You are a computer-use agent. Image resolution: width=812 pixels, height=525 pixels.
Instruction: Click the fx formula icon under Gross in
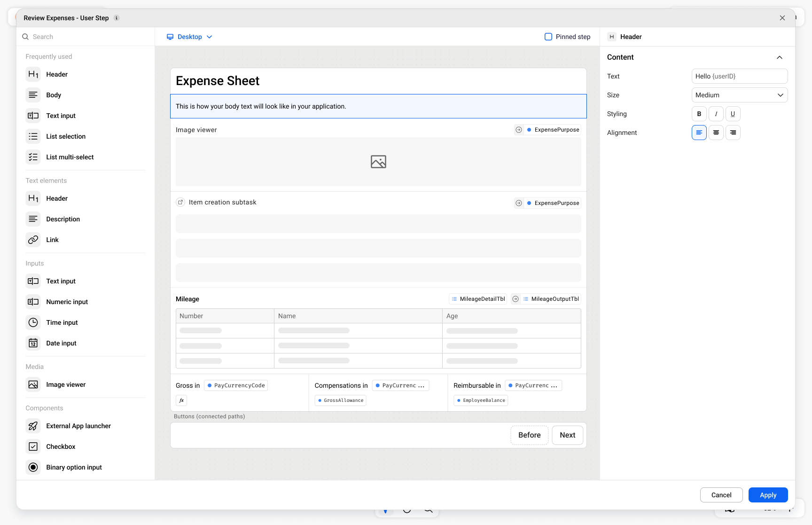pyautogui.click(x=181, y=400)
